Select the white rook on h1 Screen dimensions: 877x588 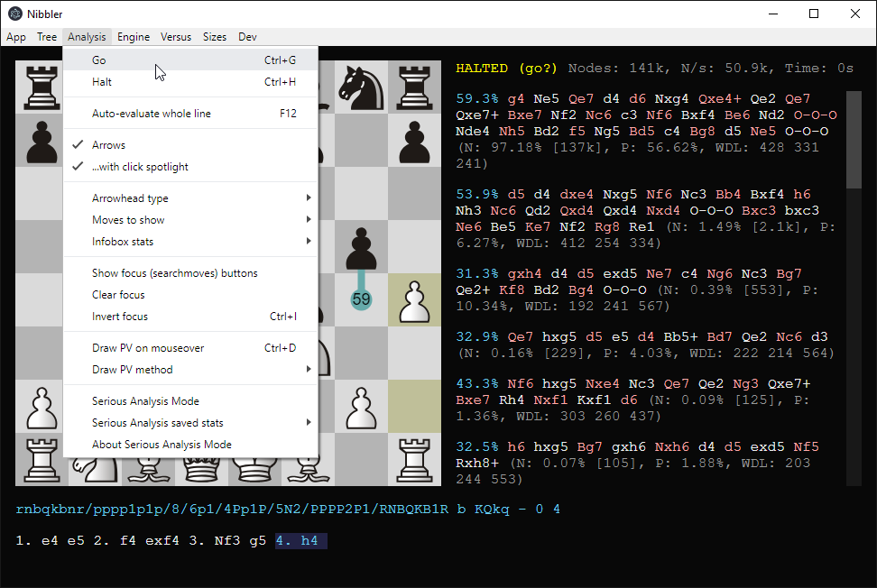pos(414,460)
